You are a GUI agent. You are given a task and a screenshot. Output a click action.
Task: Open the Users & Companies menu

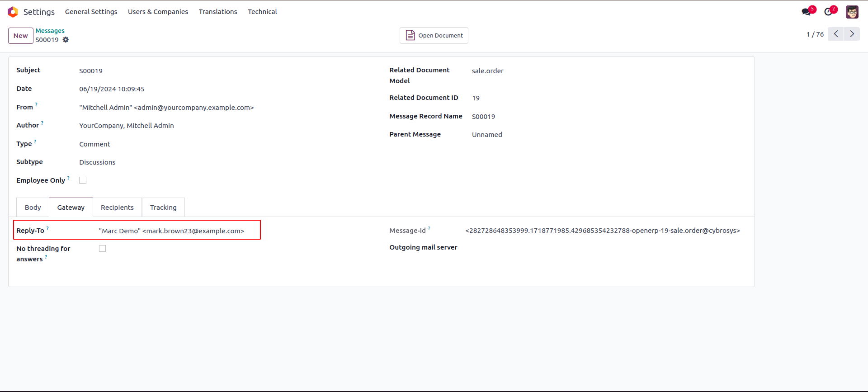[x=158, y=12]
